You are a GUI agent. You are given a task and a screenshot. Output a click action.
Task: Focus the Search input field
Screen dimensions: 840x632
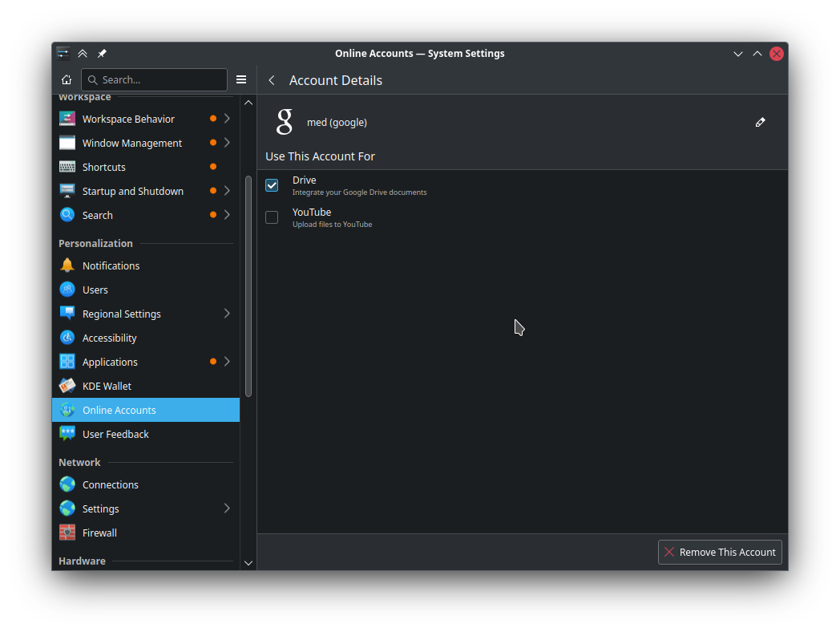[x=154, y=80]
